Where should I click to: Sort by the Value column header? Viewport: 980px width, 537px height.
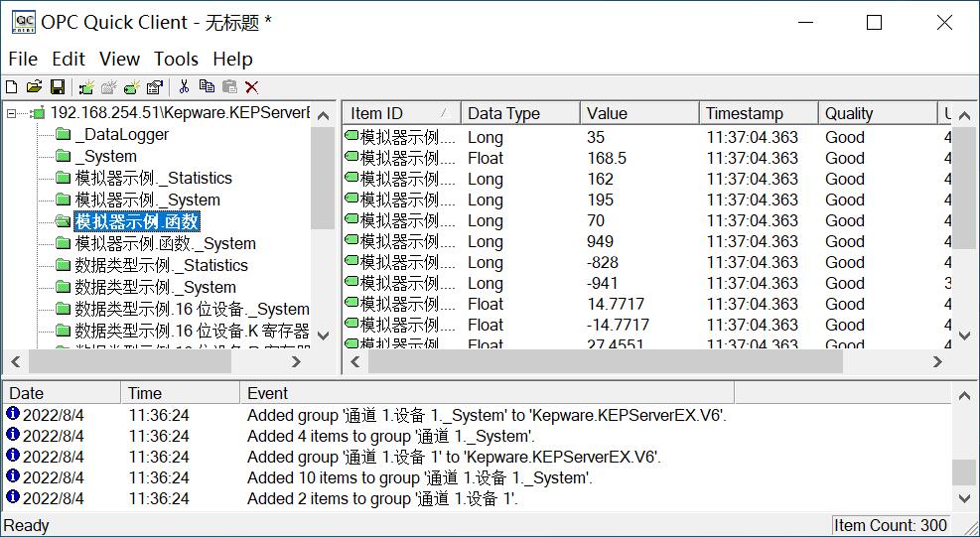pos(639,114)
